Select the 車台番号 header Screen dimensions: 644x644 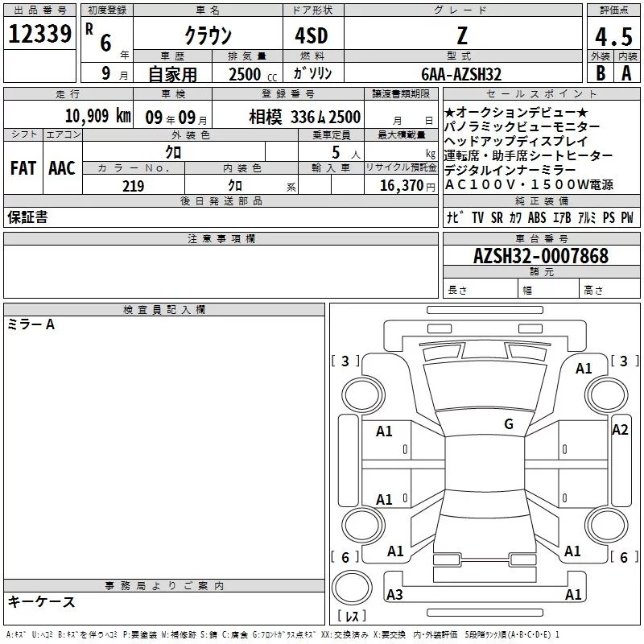541,238
